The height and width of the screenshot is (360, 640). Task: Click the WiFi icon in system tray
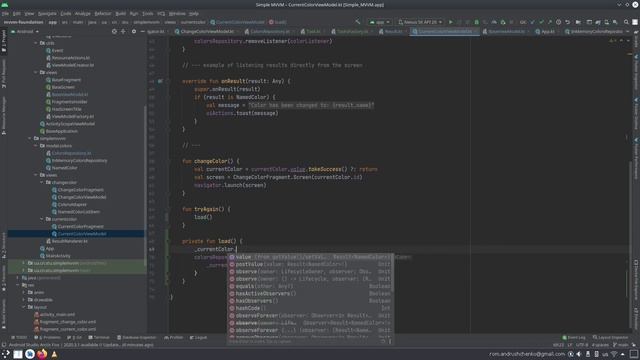click(x=614, y=354)
